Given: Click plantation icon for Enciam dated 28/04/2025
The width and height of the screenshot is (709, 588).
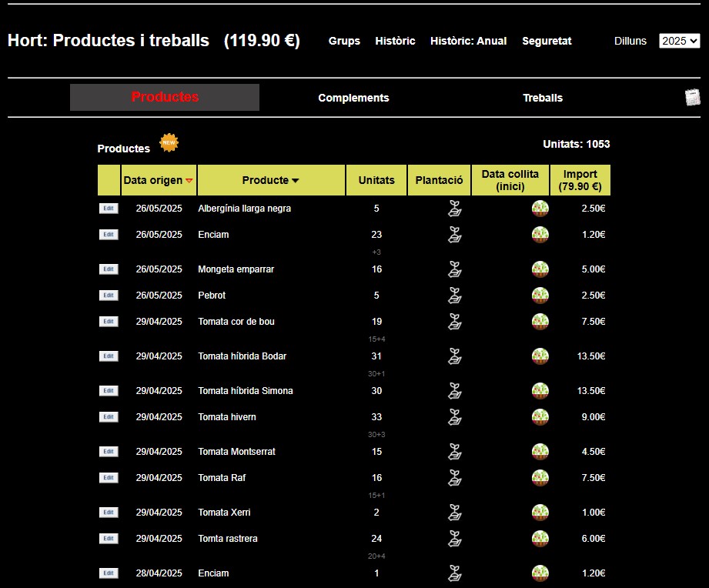Looking at the screenshot, I should [454, 573].
